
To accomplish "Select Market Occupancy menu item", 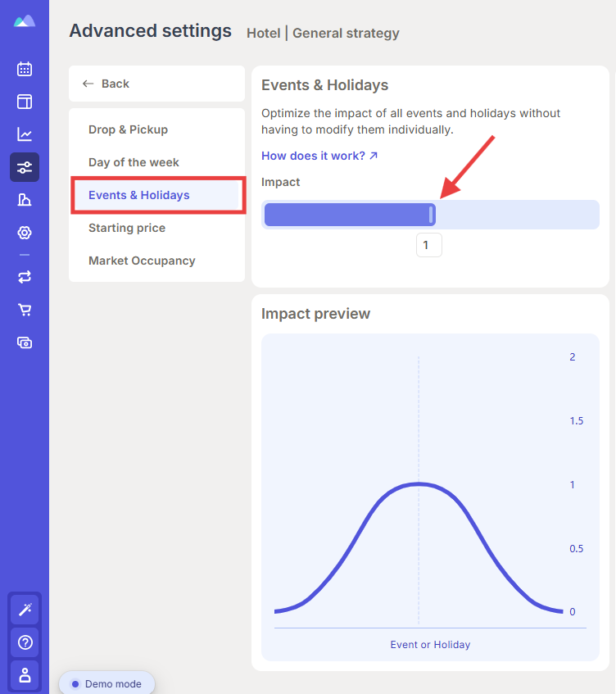I will pos(142,261).
